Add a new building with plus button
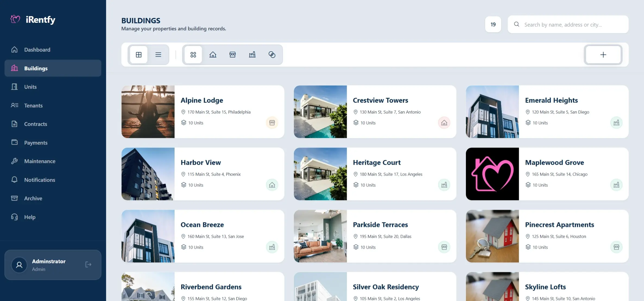Image resolution: width=644 pixels, height=301 pixels. [x=603, y=55]
